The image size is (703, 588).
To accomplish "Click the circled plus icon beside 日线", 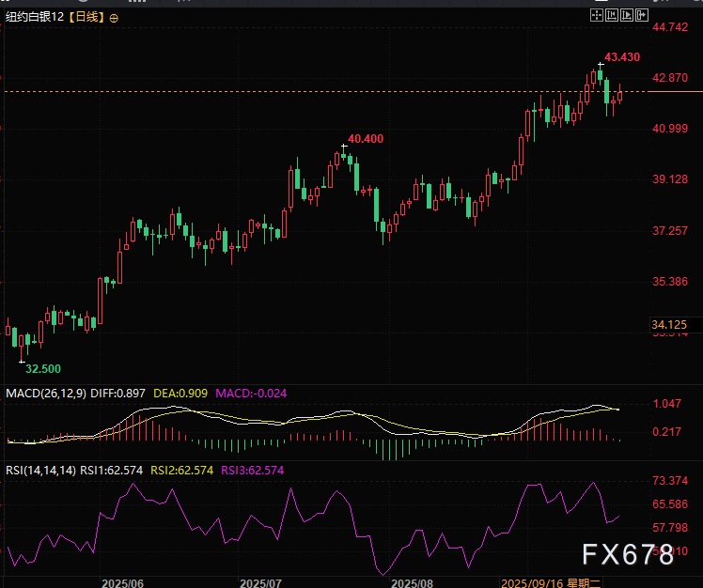I will (115, 17).
